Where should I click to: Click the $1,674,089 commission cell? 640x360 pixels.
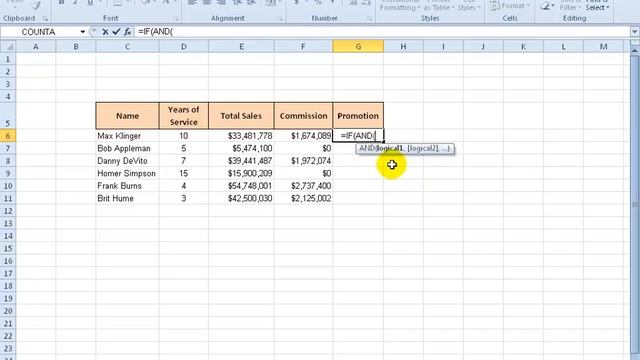[x=303, y=136]
